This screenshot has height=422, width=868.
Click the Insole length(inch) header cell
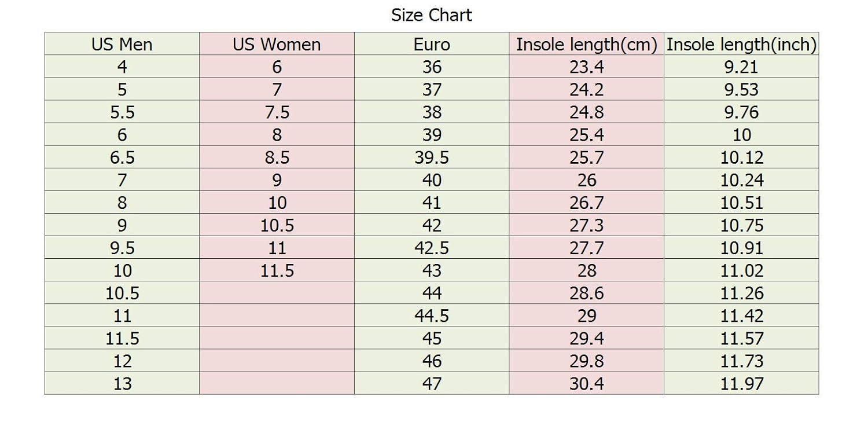pos(741,45)
